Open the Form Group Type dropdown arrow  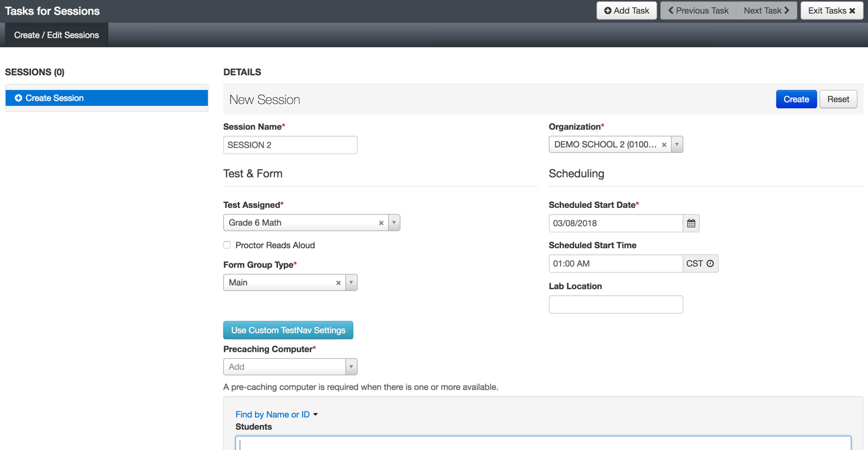[351, 282]
